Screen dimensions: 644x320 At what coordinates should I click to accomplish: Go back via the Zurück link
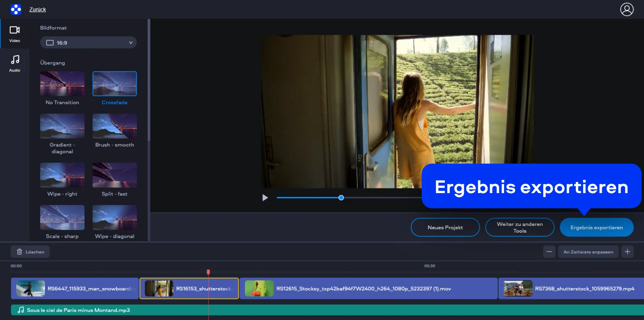click(37, 10)
